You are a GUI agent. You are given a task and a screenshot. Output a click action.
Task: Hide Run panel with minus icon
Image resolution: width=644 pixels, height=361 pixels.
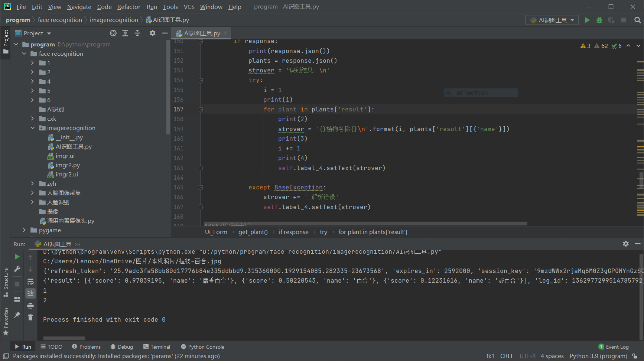pos(638,244)
